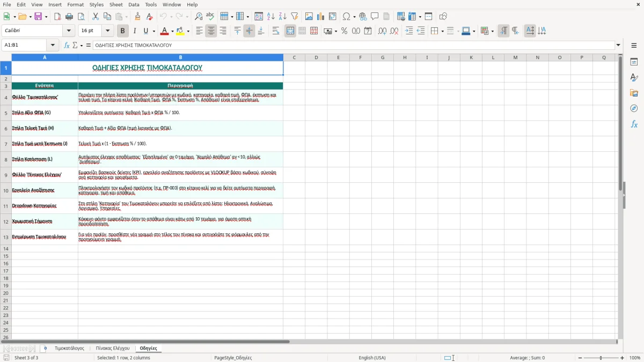
Task: Select column C header
Action: point(294,57)
